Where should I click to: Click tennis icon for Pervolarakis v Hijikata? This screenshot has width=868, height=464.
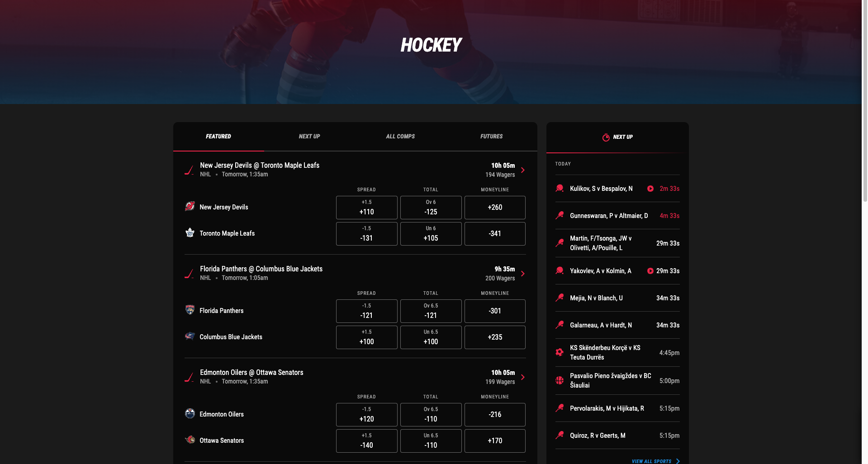click(x=560, y=408)
